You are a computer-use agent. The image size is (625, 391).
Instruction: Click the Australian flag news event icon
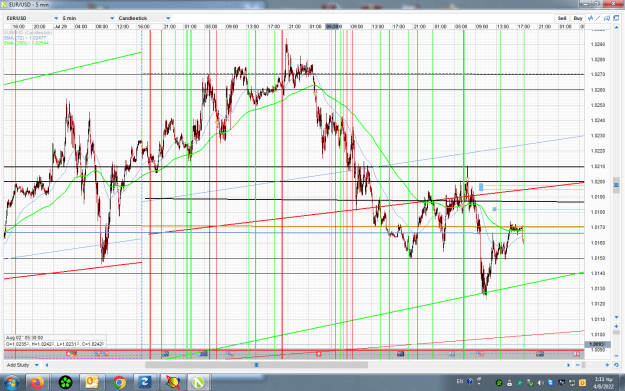[401, 354]
